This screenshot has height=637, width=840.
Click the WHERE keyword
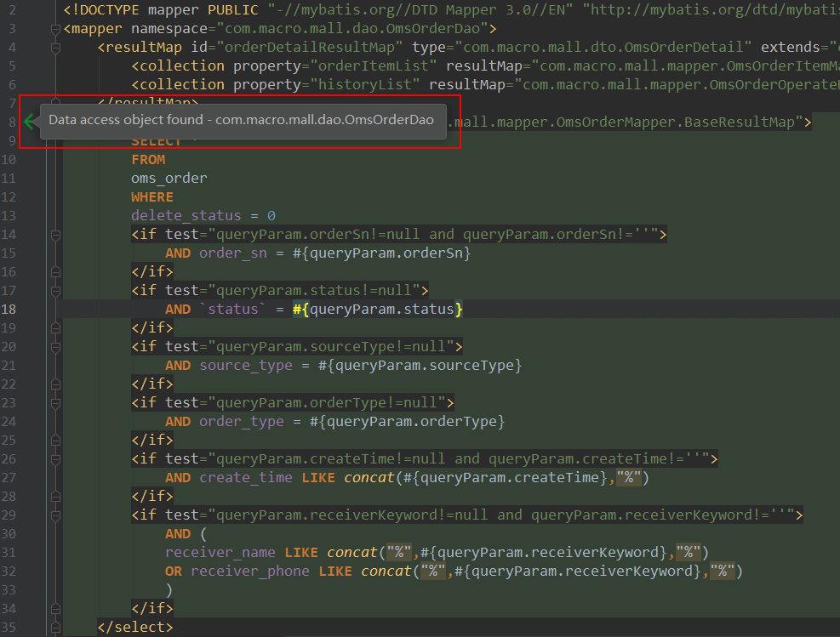point(152,197)
